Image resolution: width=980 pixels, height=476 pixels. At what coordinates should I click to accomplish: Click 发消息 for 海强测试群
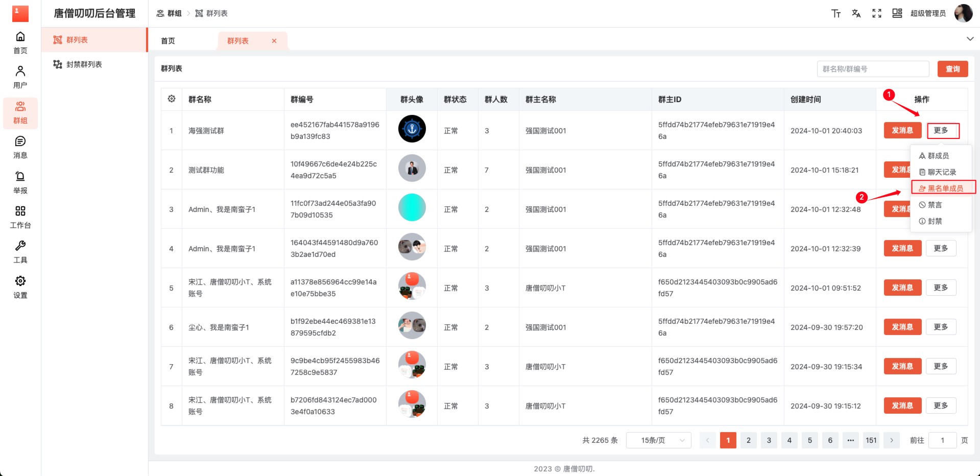(902, 130)
